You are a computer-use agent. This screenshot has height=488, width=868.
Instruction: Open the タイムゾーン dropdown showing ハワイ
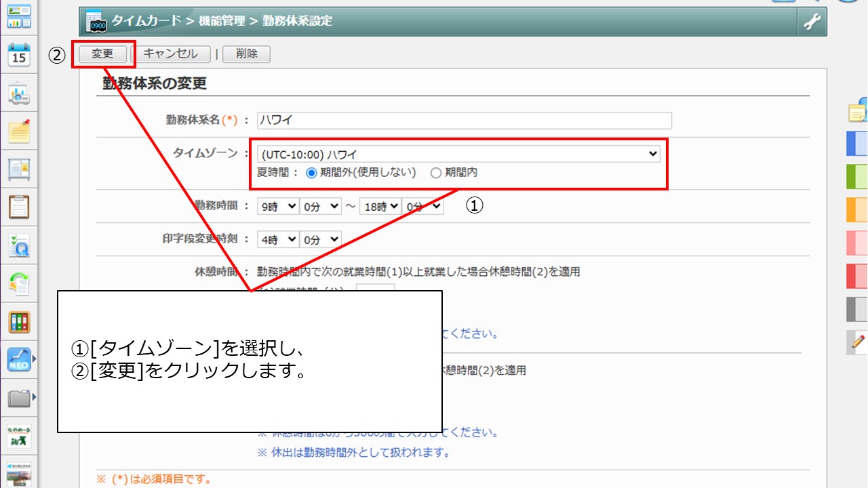(459, 154)
